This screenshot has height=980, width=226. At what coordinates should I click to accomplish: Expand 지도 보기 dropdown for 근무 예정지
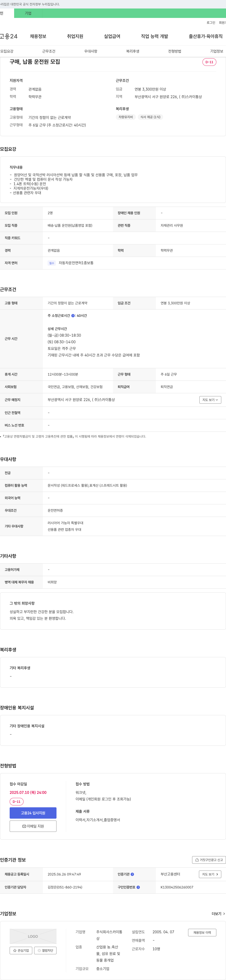(210, 400)
